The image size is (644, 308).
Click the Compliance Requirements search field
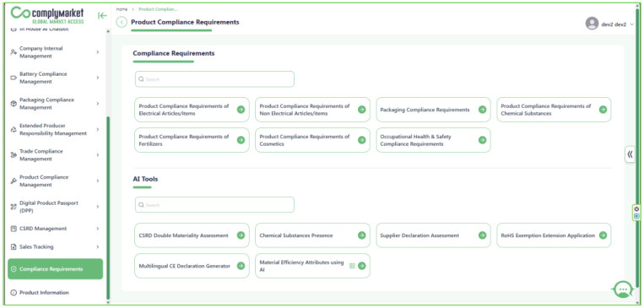tap(214, 79)
